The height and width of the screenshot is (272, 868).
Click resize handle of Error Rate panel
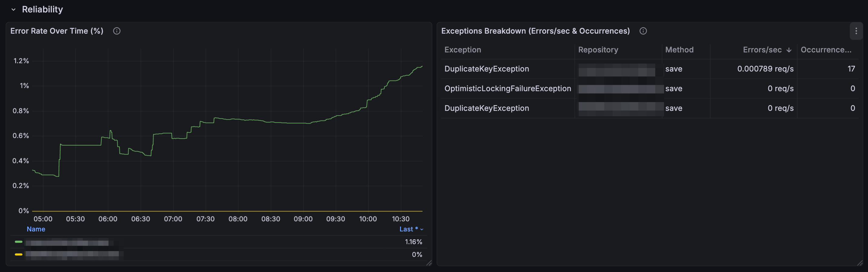pyautogui.click(x=429, y=263)
